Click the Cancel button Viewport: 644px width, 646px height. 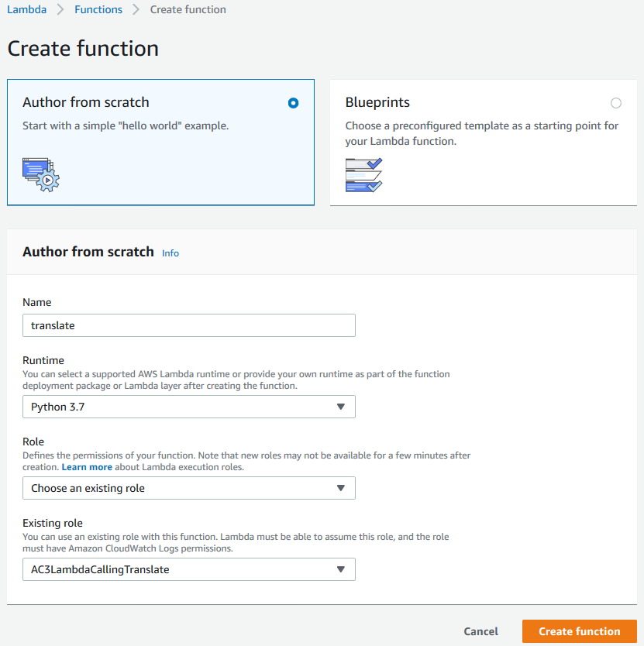tap(480, 631)
